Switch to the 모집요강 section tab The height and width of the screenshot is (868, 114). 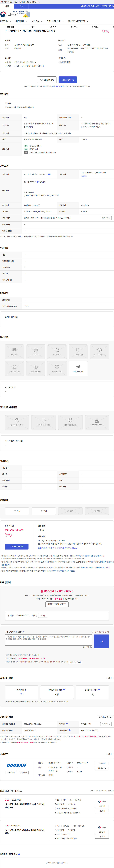10,27
